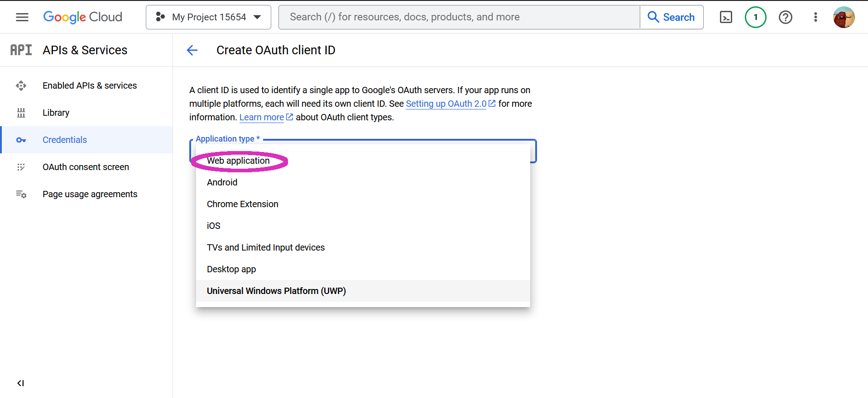Click the Create OAuth client ID title

click(x=276, y=50)
